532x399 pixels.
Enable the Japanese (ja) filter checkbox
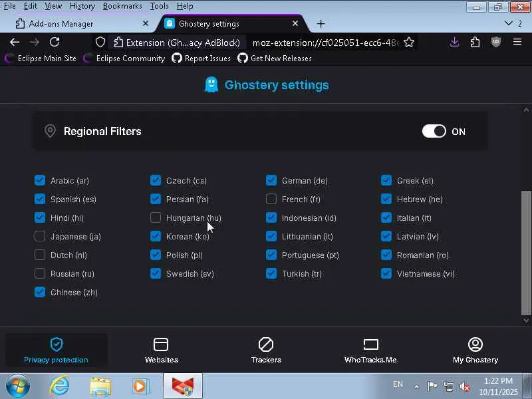click(x=40, y=236)
